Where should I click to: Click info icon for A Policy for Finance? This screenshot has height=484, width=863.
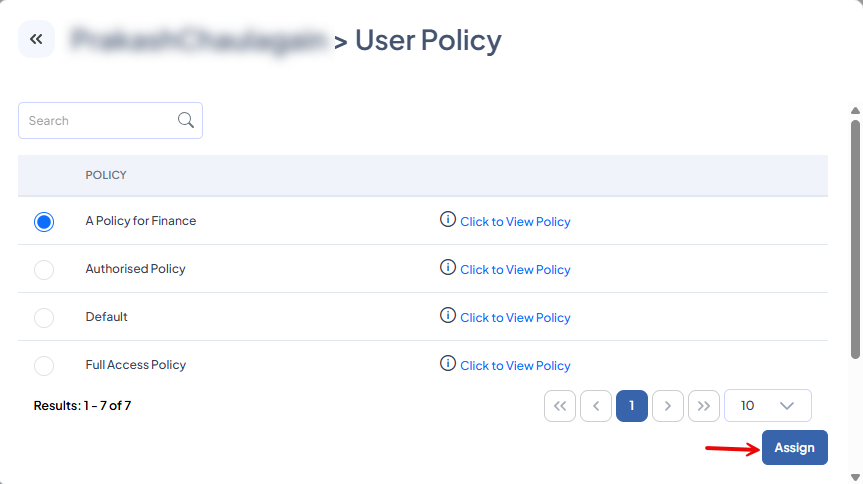tap(448, 220)
